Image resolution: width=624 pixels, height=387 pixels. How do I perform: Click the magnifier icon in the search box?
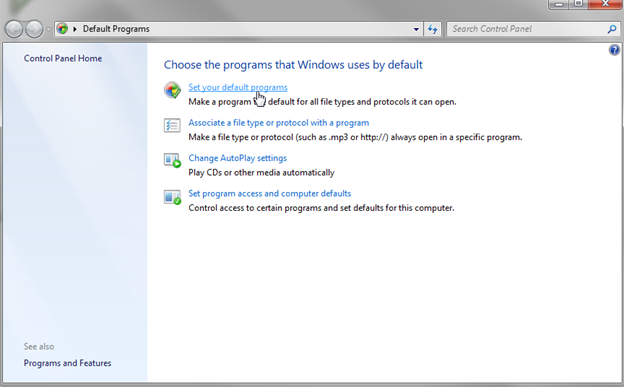click(612, 29)
